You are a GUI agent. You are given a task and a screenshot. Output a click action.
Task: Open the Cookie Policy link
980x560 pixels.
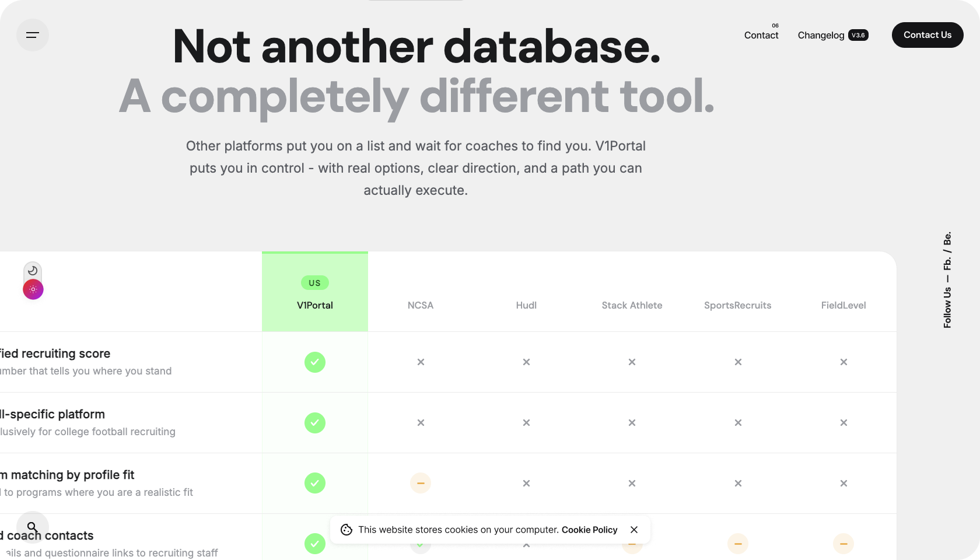pyautogui.click(x=589, y=530)
